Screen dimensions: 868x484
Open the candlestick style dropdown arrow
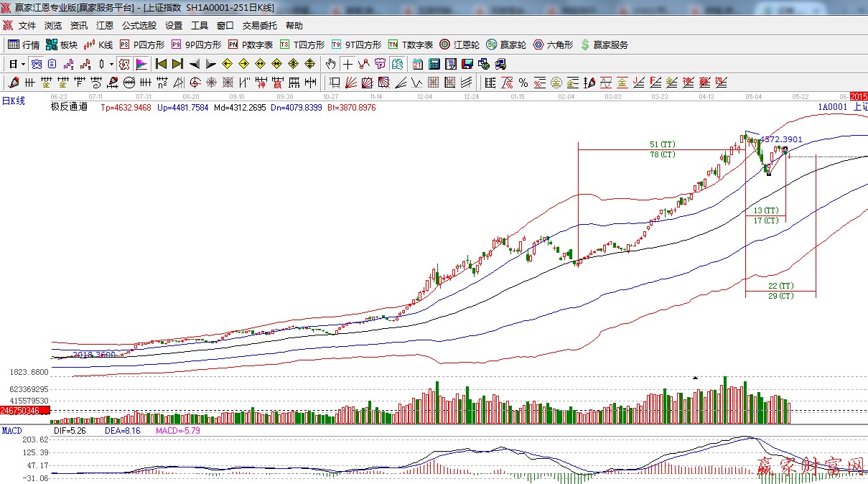pos(111,64)
